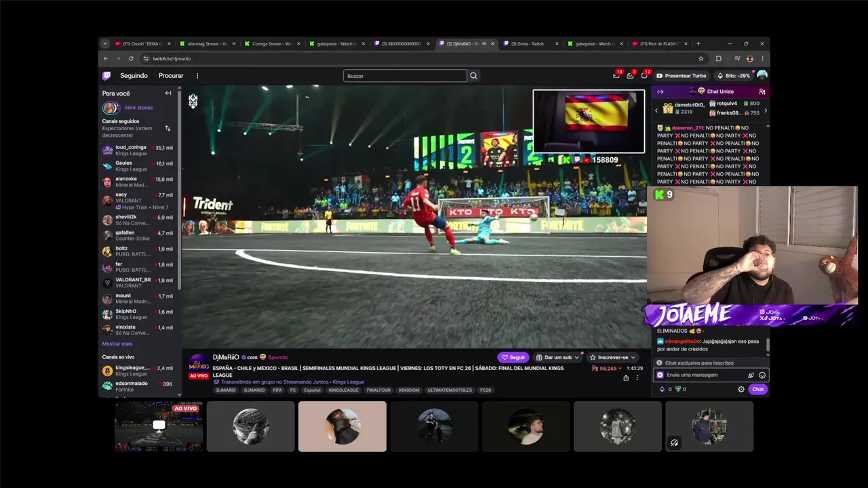Select the AO VIVO stream thumbnail
The width and height of the screenshot is (868, 488).
(159, 426)
